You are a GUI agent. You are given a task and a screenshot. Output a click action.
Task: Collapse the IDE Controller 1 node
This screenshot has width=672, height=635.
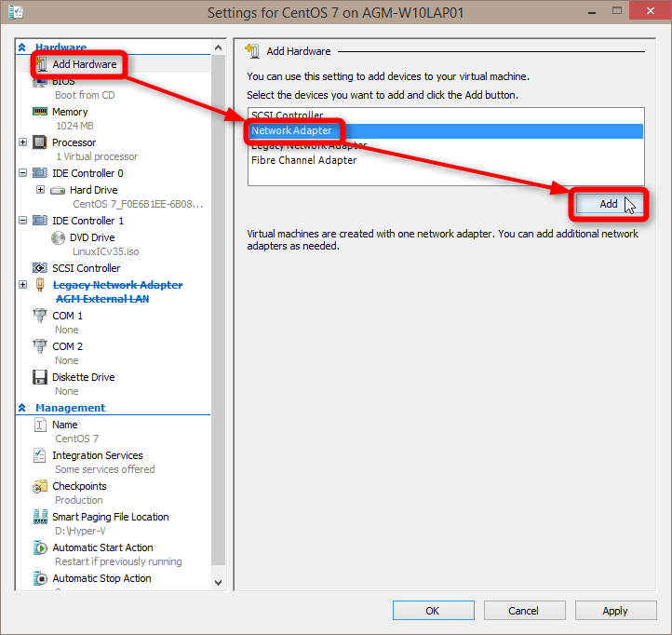click(22, 221)
